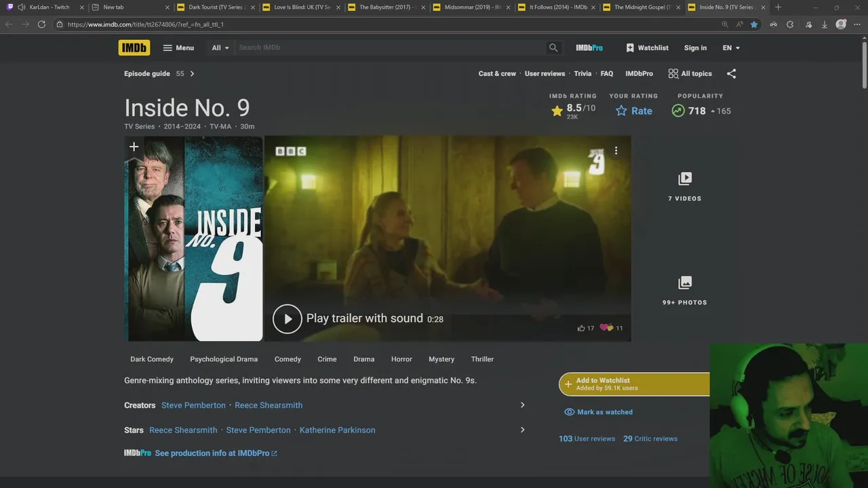Image resolution: width=868 pixels, height=488 pixels.
Task: Open the EN language dropdown
Action: pos(731,47)
